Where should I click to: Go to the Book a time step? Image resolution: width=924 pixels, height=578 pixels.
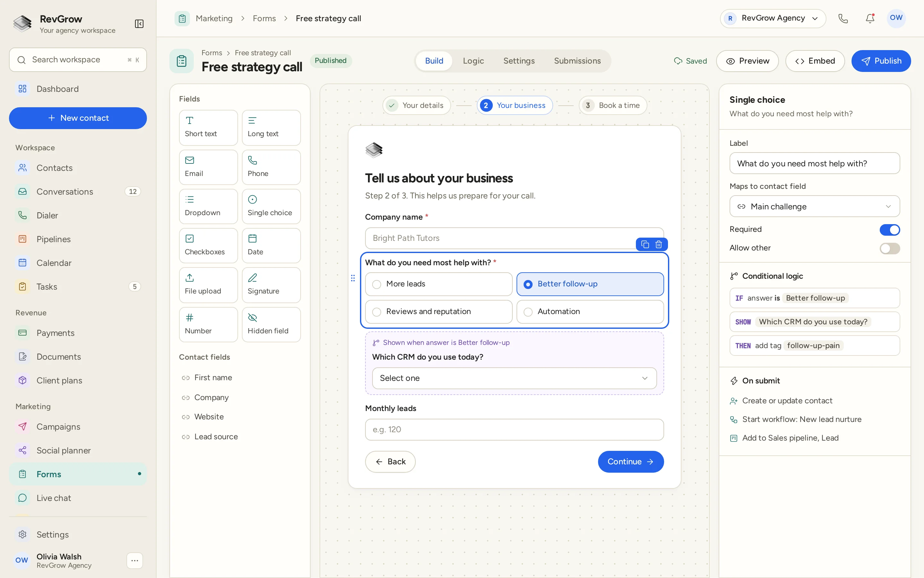click(612, 105)
